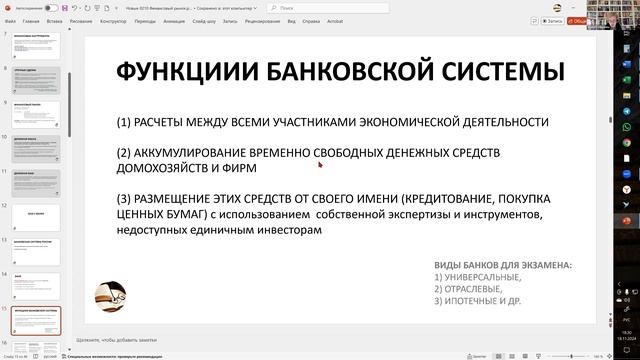
Task: Open the Acrobat tab
Action: coord(335,21)
